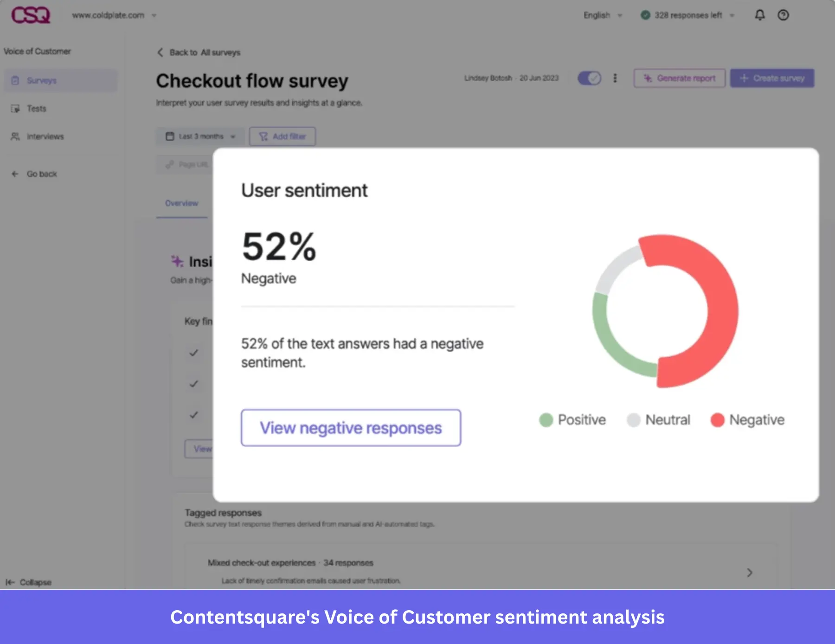Expand the Mixed check-out experiences row chevron
The width and height of the screenshot is (835, 644).
pos(750,573)
